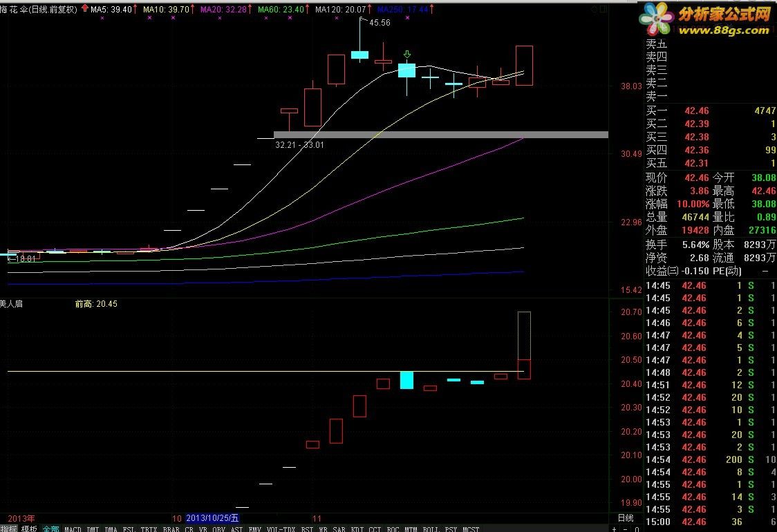The image size is (777, 532).
Task: Click the small diamond icon at chart top right
Action: click(595, 9)
